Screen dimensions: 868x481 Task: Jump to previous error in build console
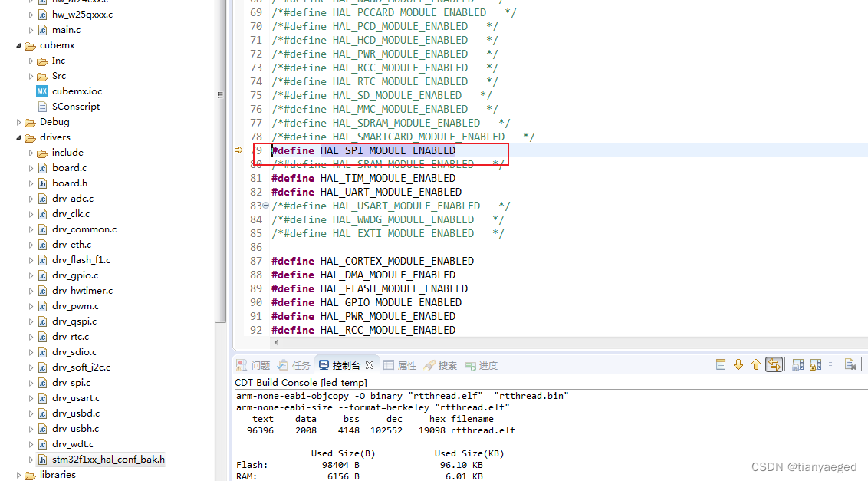point(755,364)
